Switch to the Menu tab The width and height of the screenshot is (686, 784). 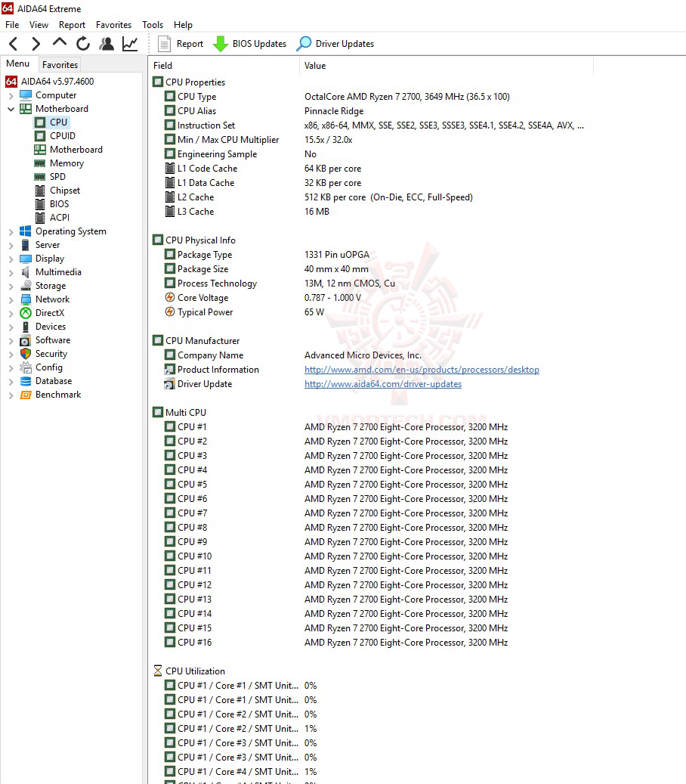pyautogui.click(x=18, y=64)
